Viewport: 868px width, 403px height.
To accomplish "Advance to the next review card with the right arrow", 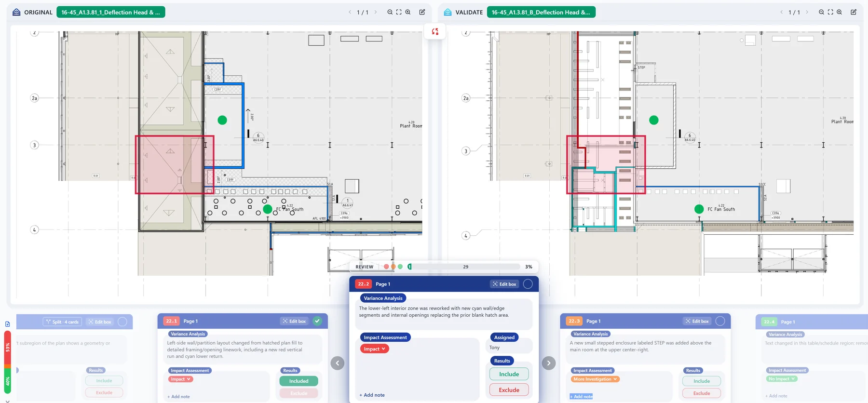I will point(549,363).
